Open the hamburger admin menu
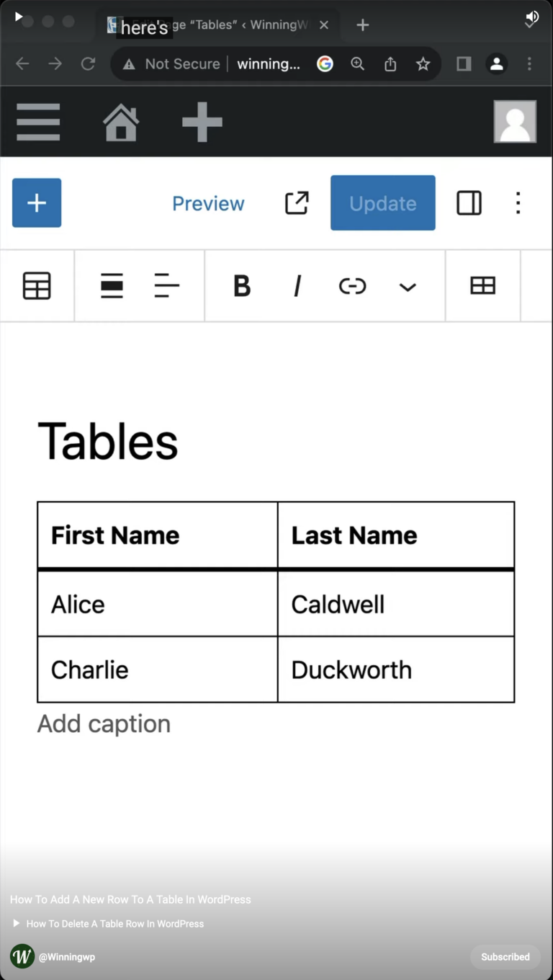The image size is (553, 980). (38, 121)
